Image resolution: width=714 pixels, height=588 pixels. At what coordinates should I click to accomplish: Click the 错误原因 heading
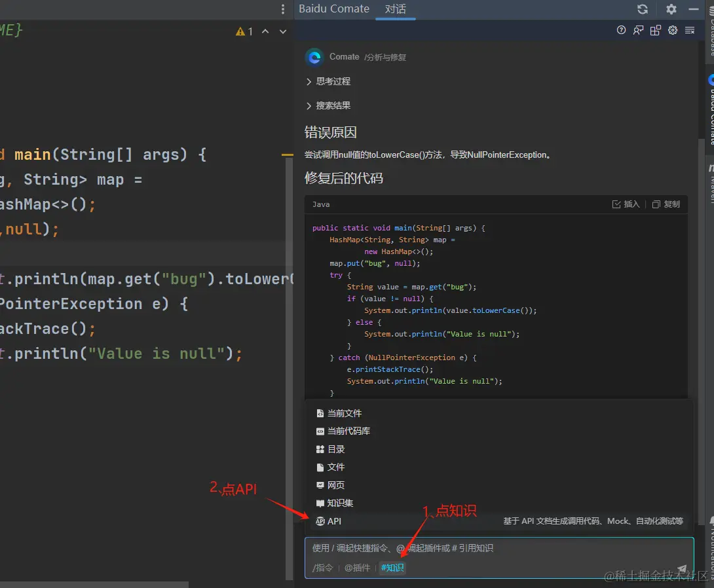click(331, 132)
